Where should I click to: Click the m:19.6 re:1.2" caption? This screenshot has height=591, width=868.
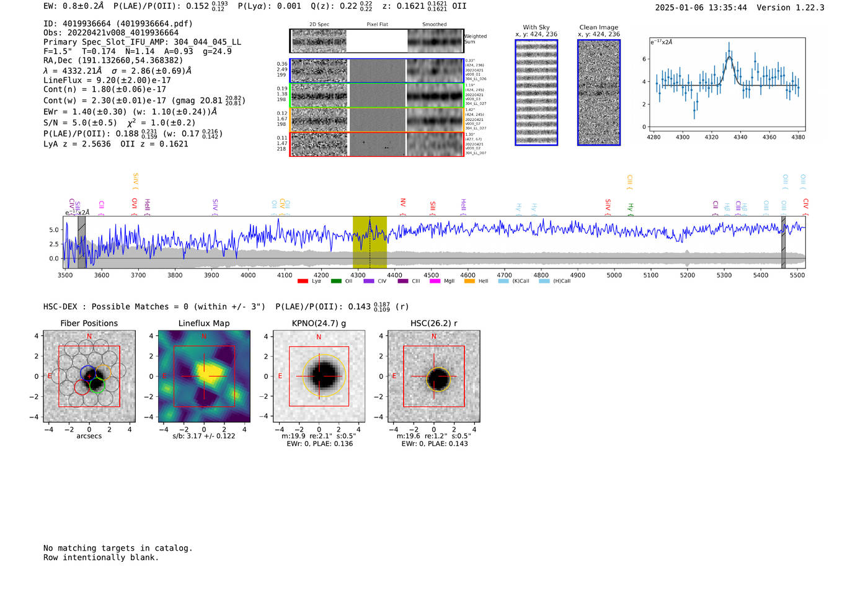click(x=435, y=436)
